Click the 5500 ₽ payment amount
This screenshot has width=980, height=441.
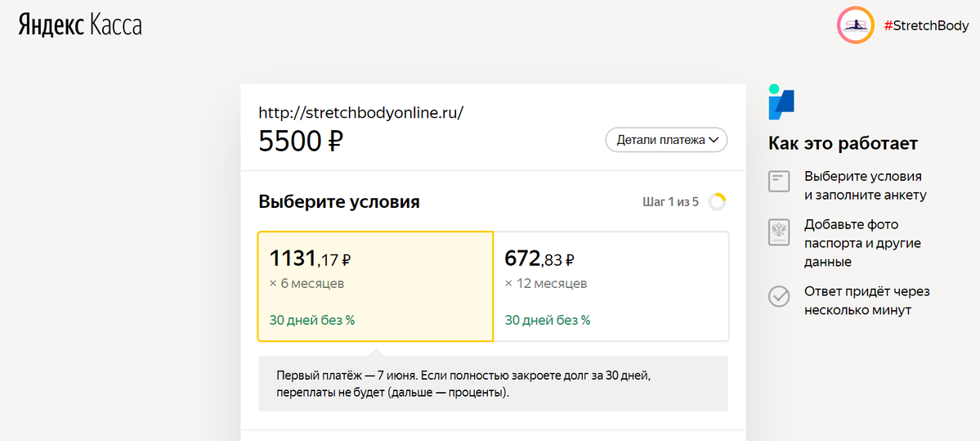click(x=301, y=142)
